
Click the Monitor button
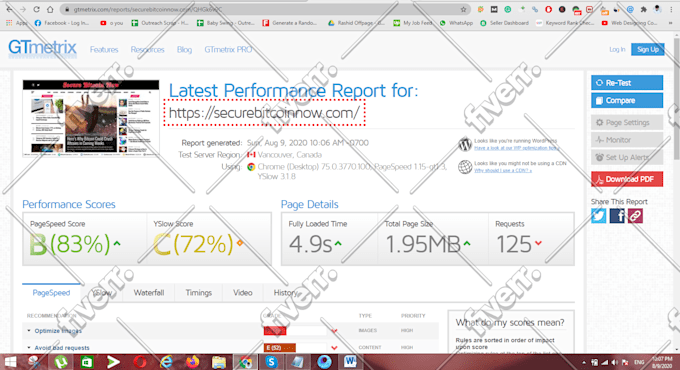[627, 140]
